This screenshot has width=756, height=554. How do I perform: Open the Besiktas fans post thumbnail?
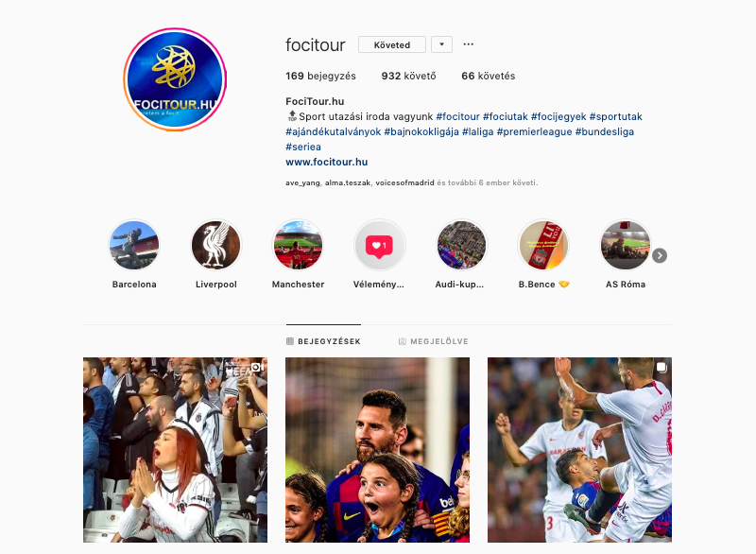click(x=175, y=450)
